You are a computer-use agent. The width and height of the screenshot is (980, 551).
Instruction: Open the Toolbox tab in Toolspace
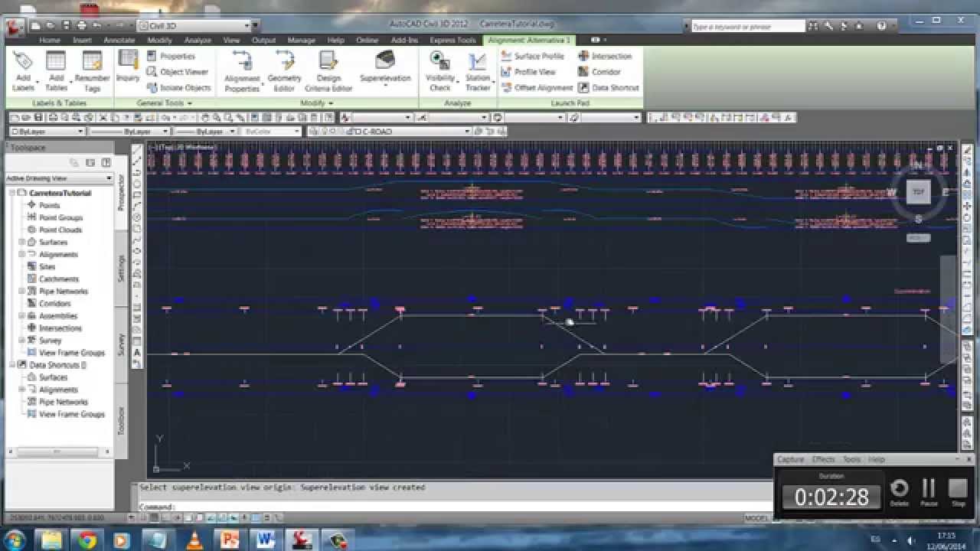[121, 421]
